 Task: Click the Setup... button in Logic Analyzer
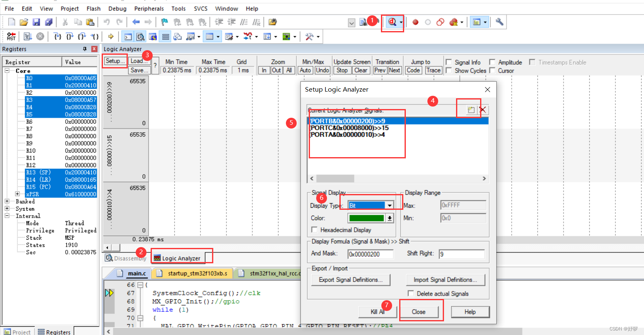tap(115, 61)
